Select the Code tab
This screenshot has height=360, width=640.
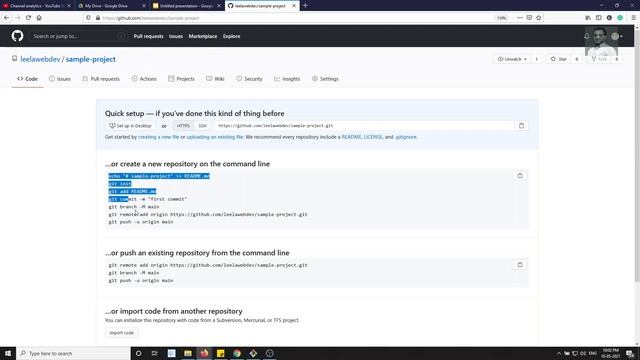tap(27, 79)
